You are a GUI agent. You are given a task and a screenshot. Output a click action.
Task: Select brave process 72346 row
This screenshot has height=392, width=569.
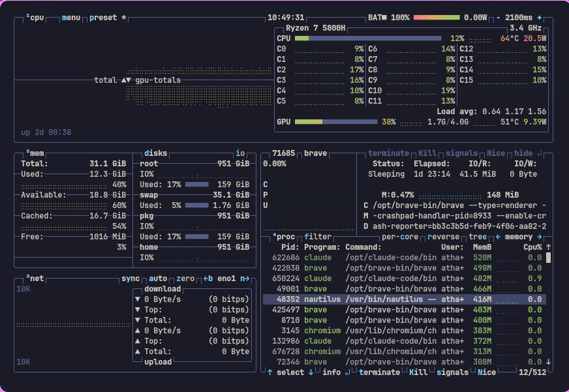405,362
